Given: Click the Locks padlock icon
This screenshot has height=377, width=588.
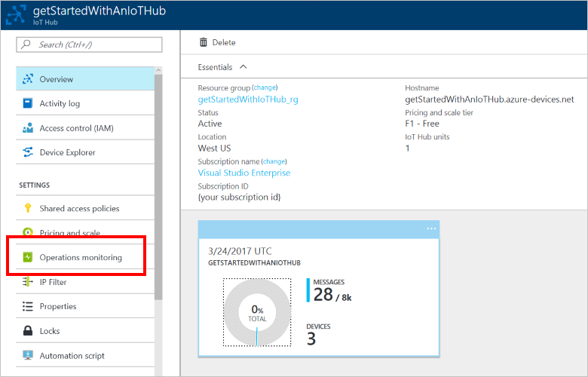Looking at the screenshot, I should click(x=28, y=331).
